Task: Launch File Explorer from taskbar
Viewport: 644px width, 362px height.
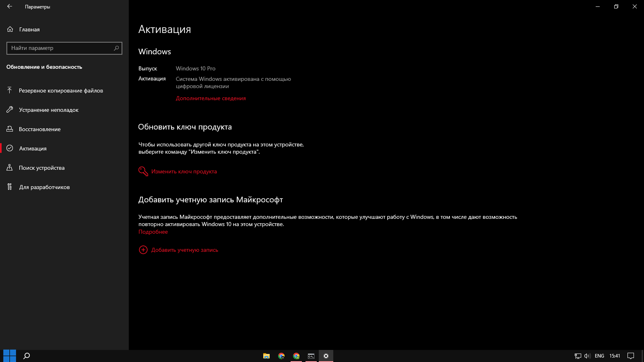Action: (x=266, y=356)
